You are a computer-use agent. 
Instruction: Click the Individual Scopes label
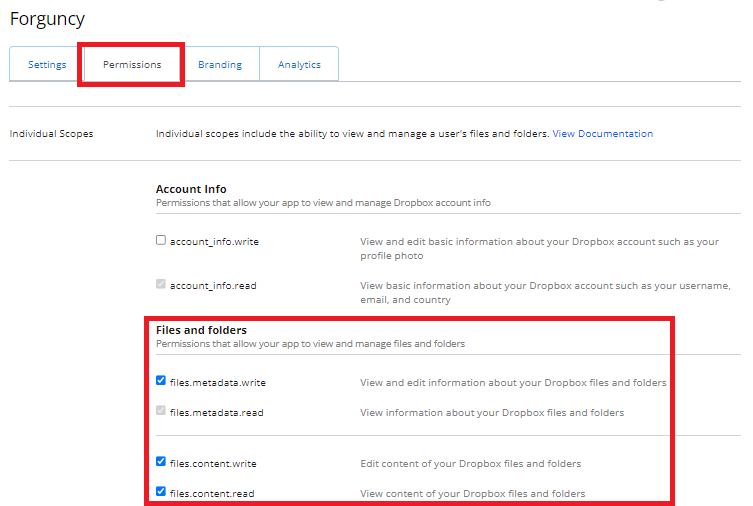click(51, 133)
